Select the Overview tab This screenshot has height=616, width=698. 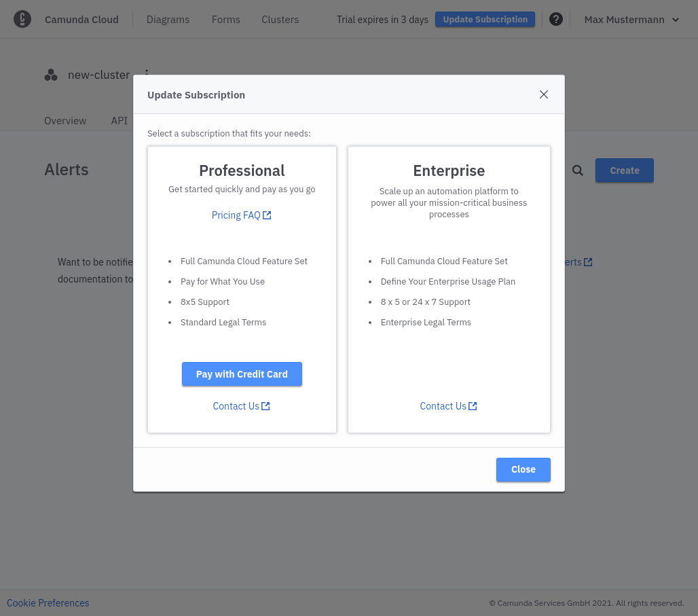pyautogui.click(x=65, y=120)
